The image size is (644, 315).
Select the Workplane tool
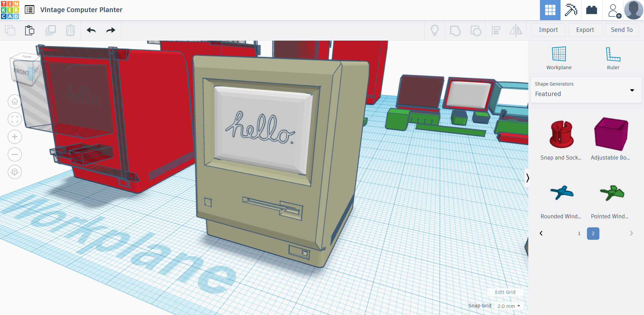(x=559, y=58)
